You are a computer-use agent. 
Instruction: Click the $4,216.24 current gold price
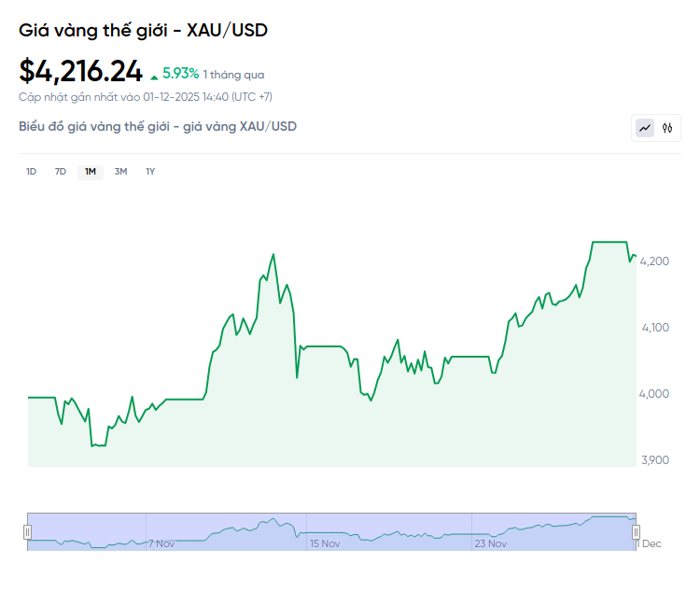pos(81,71)
